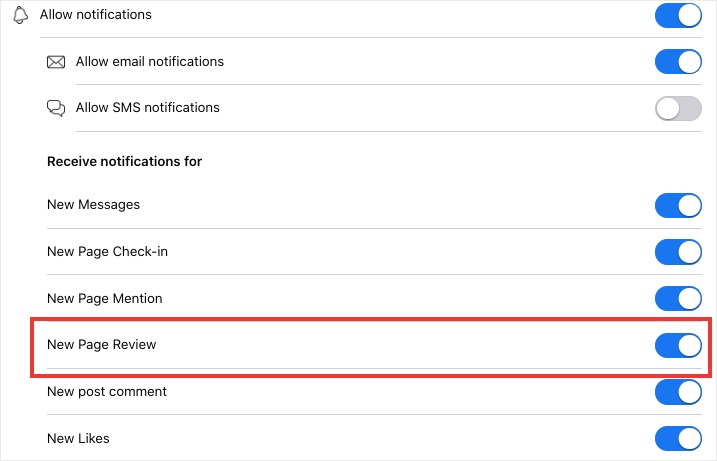Enable the Allow SMS notifications switch
717x461 pixels.
(x=678, y=108)
